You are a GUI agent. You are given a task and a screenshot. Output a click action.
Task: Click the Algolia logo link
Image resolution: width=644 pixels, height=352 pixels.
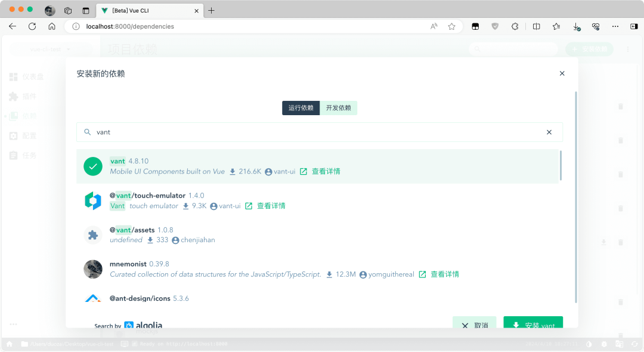click(x=143, y=325)
